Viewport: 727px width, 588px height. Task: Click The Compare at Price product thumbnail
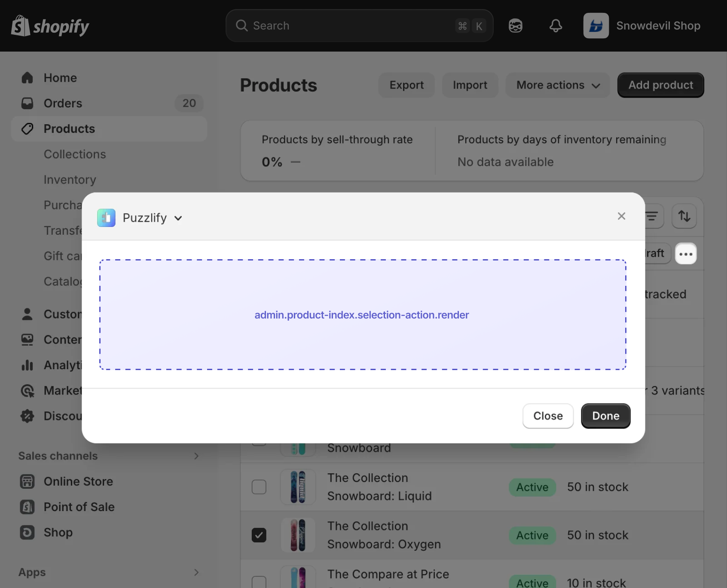point(298,577)
